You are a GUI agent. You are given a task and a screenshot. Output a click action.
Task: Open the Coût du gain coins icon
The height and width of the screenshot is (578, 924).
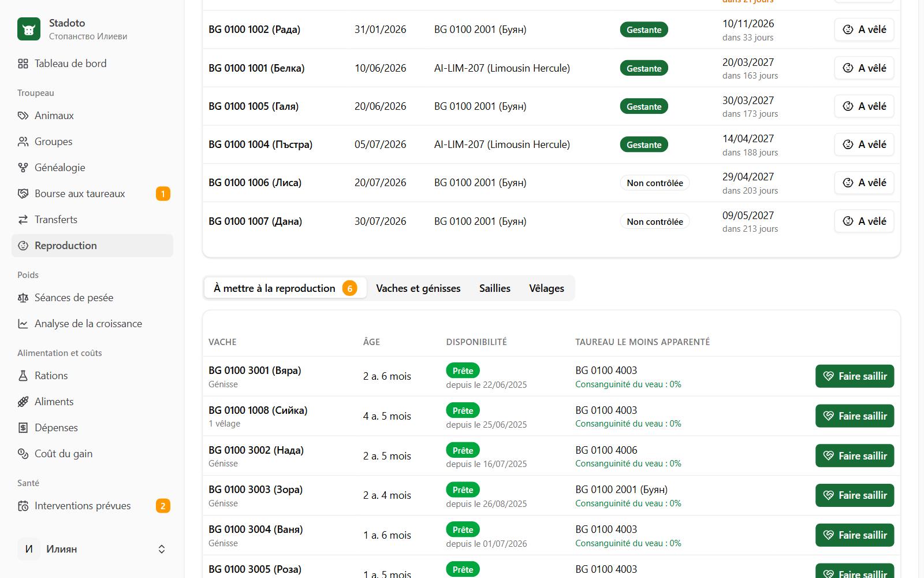(x=23, y=454)
